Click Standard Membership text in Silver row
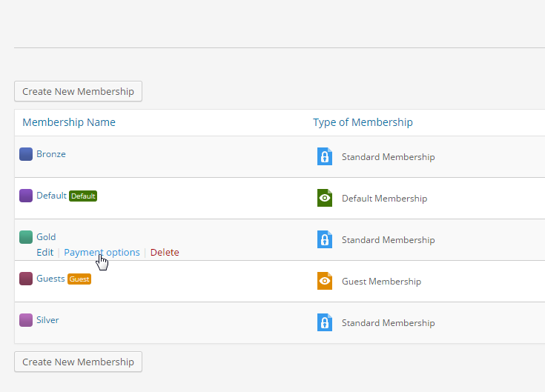Viewport: 545px width, 392px height. click(389, 323)
